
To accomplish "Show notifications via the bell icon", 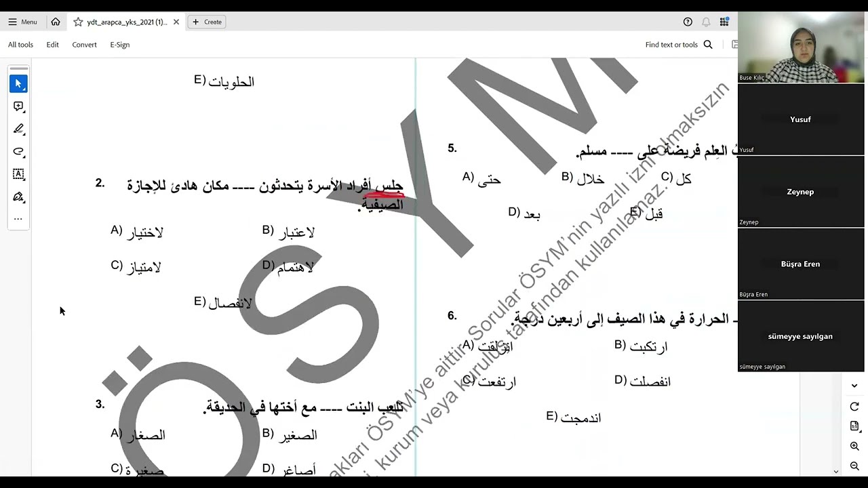I will [x=706, y=22].
